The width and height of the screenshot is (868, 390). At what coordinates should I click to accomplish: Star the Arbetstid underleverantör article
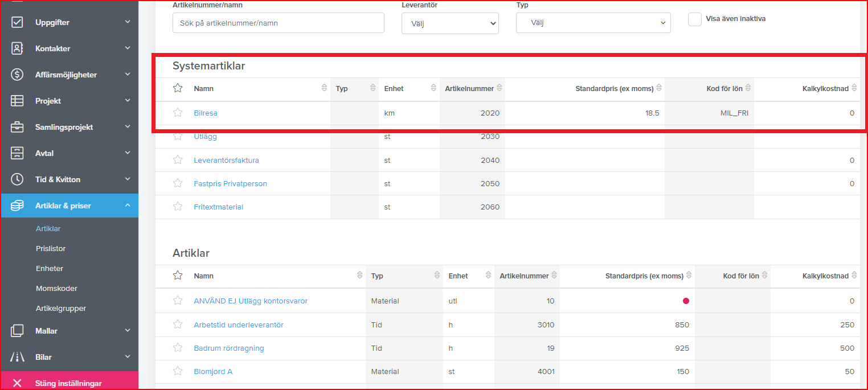(178, 325)
